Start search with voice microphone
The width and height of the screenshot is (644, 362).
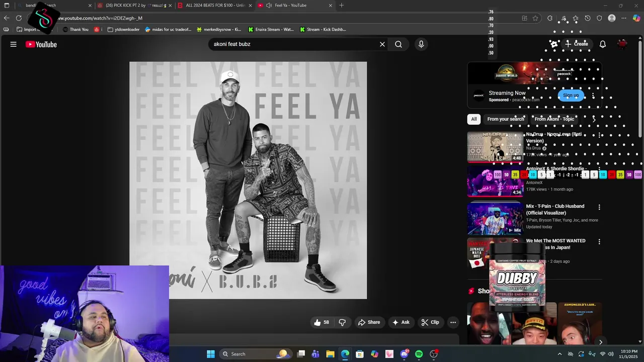(421, 44)
